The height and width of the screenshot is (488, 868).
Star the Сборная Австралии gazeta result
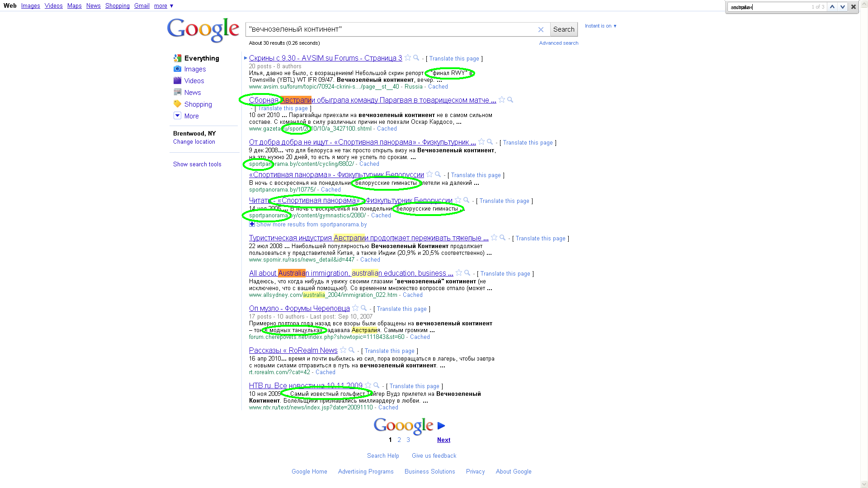(x=502, y=100)
